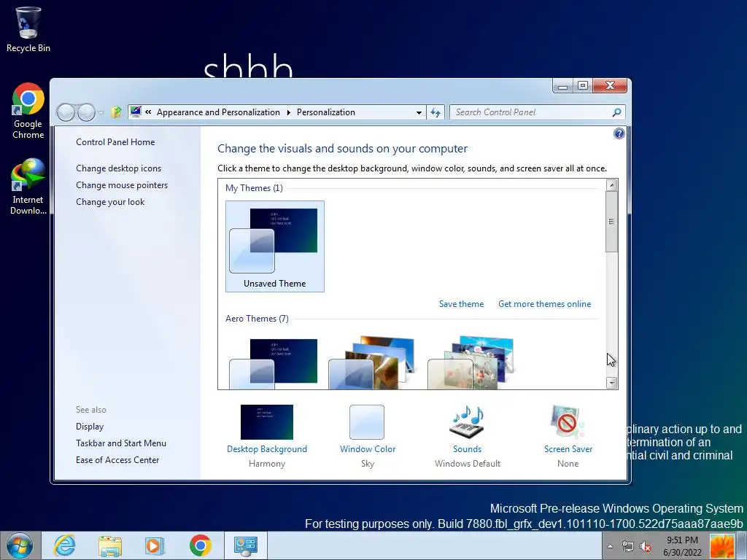This screenshot has width=747, height=560.
Task: Open Change desktop icons
Action: click(119, 168)
